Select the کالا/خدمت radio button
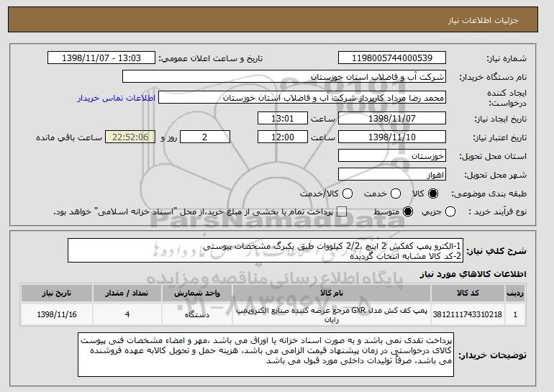This screenshot has height=392, width=554. [348, 193]
